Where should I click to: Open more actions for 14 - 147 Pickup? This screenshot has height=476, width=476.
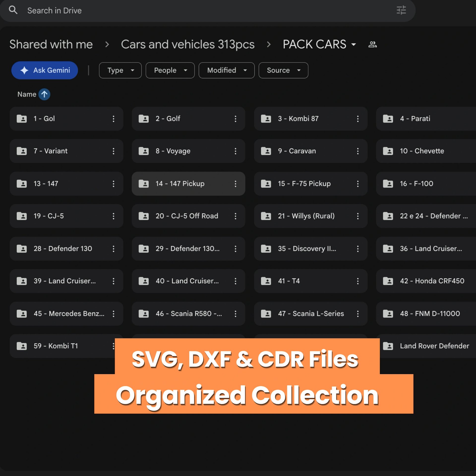click(x=236, y=184)
